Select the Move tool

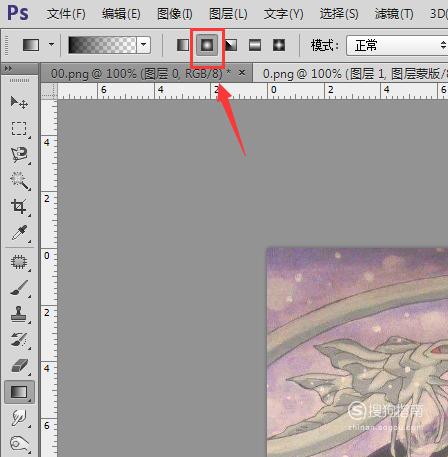19,102
